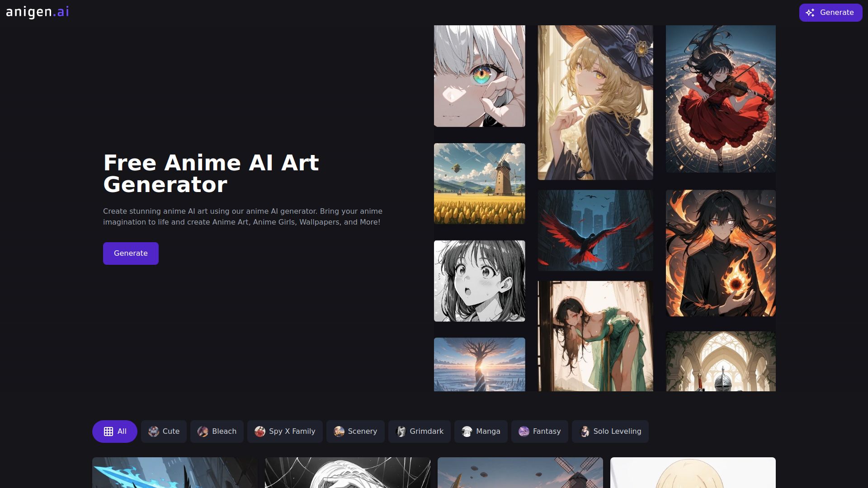This screenshot has height=488, width=868.
Task: Click the sparkle icon in top Generate button
Action: pos(810,13)
